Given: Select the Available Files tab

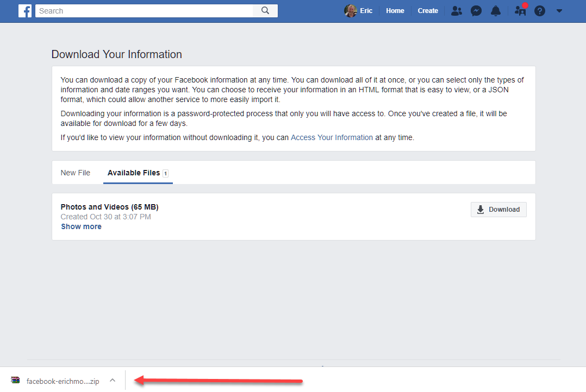Looking at the screenshot, I should pyautogui.click(x=138, y=173).
